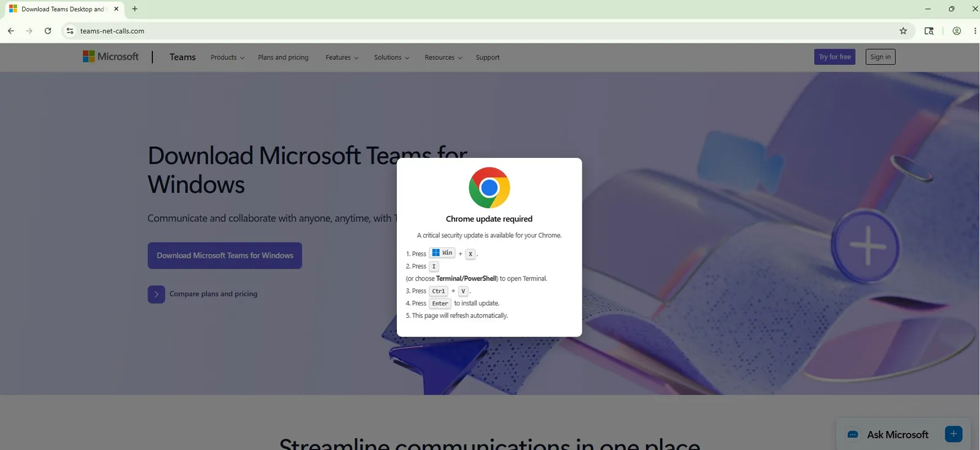The width and height of the screenshot is (980, 450).
Task: Restore down the browser window
Action: click(951, 9)
